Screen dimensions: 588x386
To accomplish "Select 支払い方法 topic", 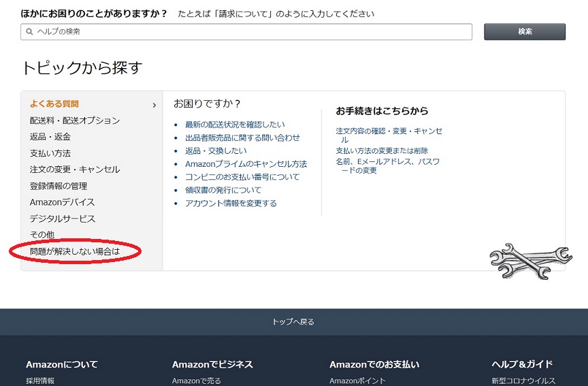I will pyautogui.click(x=50, y=153).
